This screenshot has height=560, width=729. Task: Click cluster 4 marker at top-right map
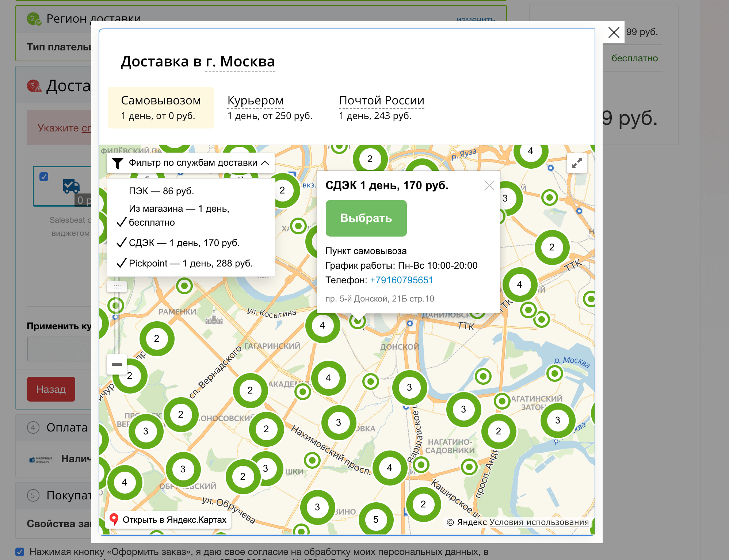[531, 151]
